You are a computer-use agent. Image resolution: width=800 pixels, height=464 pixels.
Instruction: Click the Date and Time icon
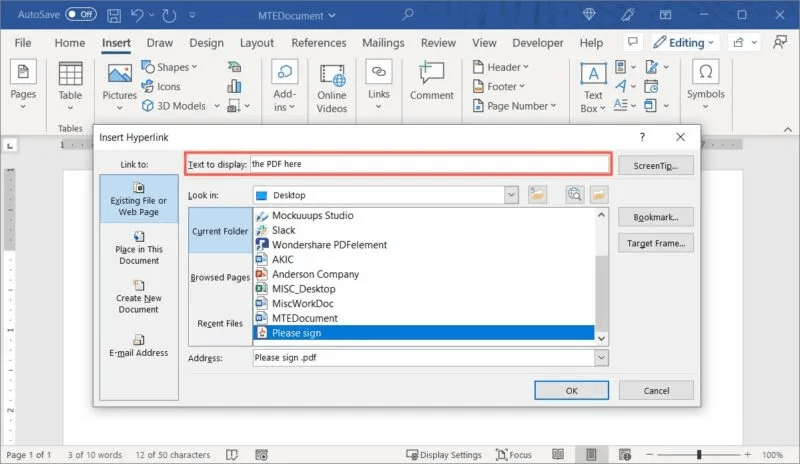pyautogui.click(x=651, y=86)
